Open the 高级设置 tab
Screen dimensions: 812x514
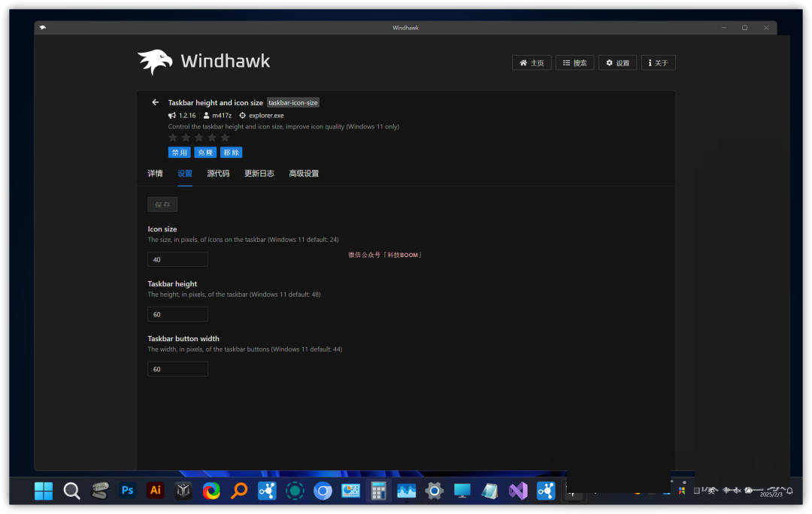(304, 174)
